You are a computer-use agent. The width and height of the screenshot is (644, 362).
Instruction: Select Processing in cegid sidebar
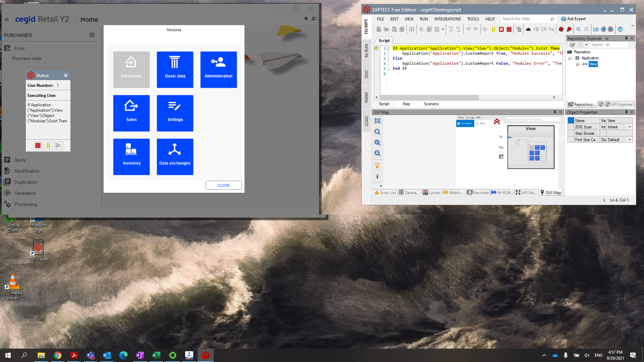[x=25, y=204]
